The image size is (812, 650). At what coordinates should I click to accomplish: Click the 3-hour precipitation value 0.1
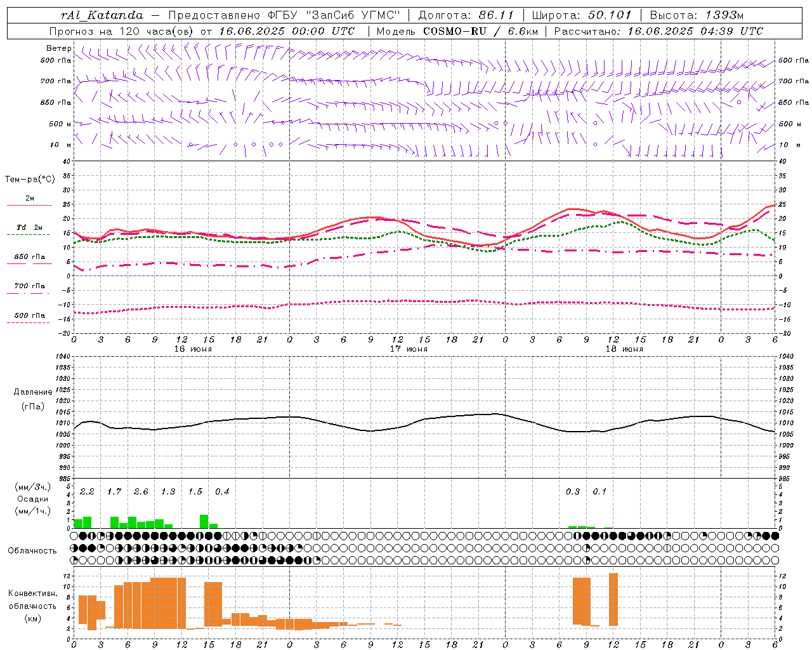point(599,491)
